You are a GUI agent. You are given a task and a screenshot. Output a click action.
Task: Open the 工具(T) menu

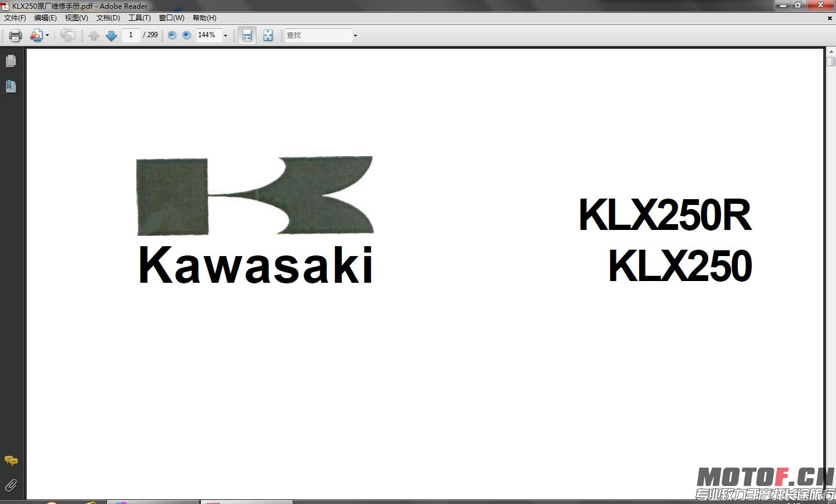coord(139,18)
